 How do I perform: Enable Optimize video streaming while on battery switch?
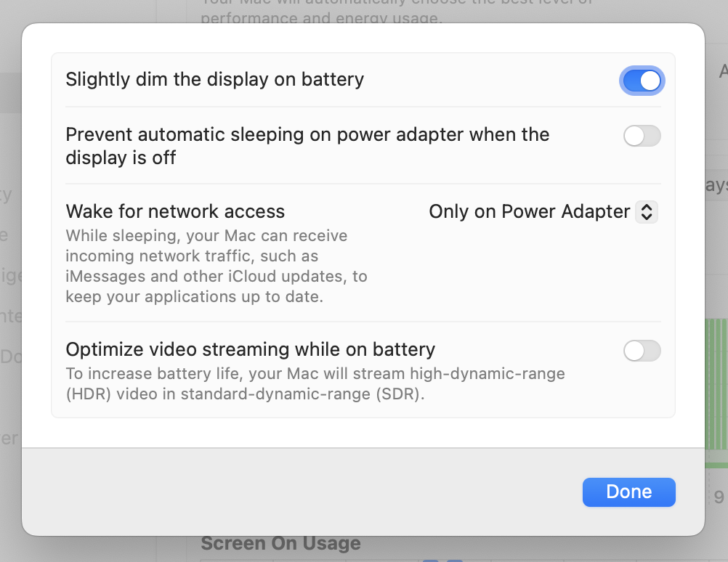click(x=642, y=351)
